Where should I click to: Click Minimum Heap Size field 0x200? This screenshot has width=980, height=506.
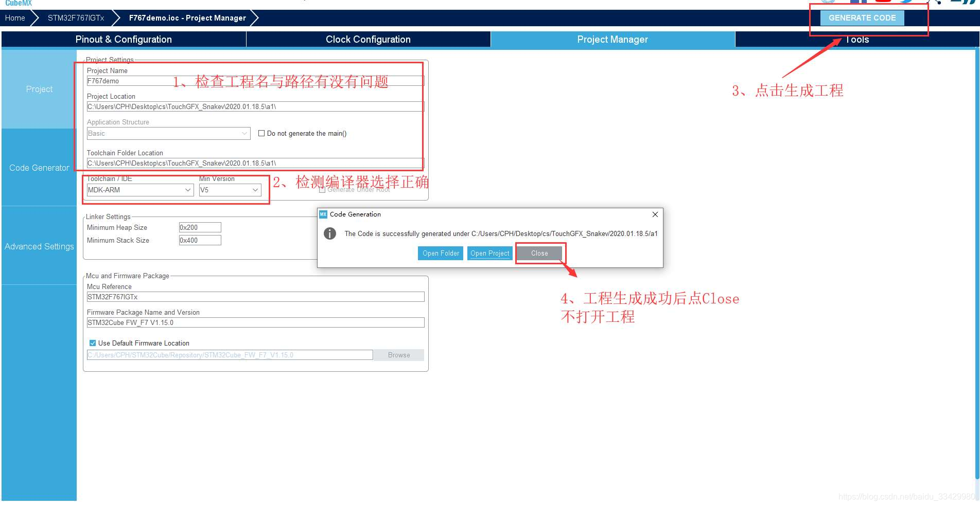[x=200, y=227]
